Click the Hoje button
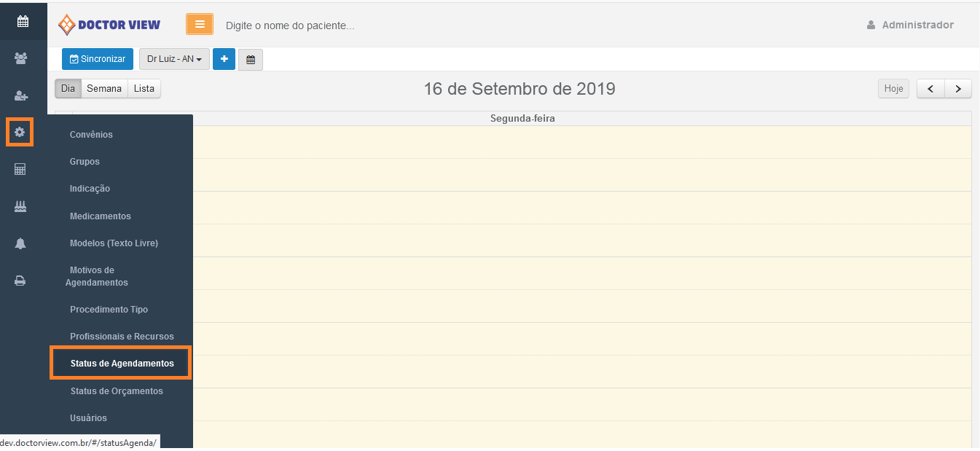This screenshot has height=451, width=980. (x=893, y=88)
